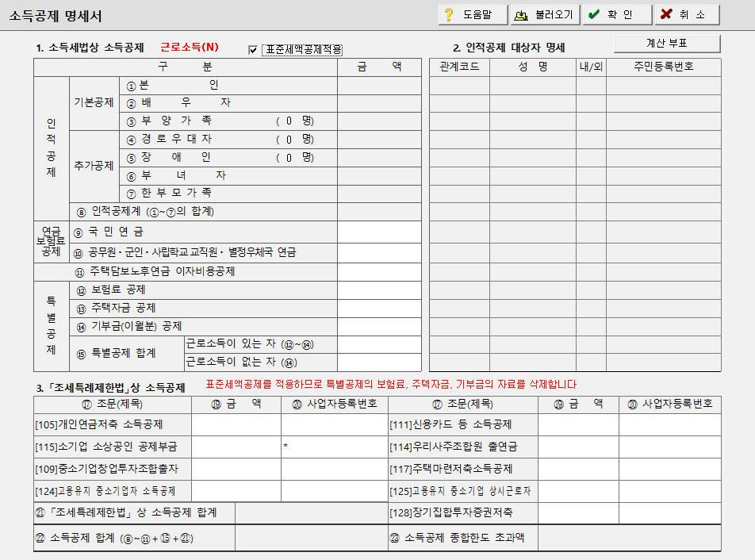Viewport: 755px width, 560px height.
Task: Click the 소득공제 합계 row label
Action: coord(114,539)
